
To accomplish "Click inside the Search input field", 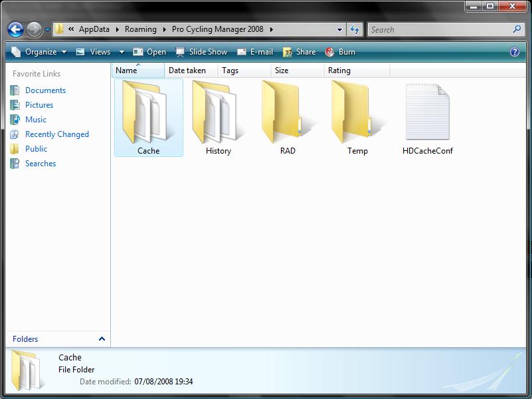I will tap(438, 29).
